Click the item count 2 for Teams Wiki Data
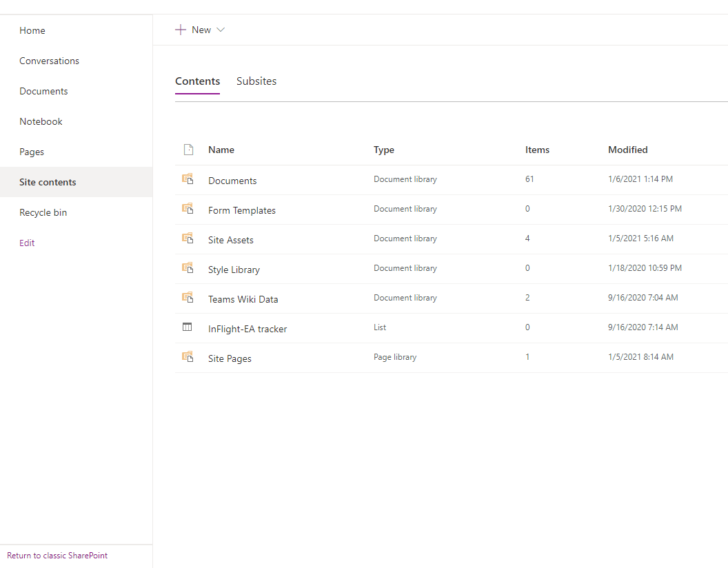Image resolution: width=728 pixels, height=568 pixels. 527,298
